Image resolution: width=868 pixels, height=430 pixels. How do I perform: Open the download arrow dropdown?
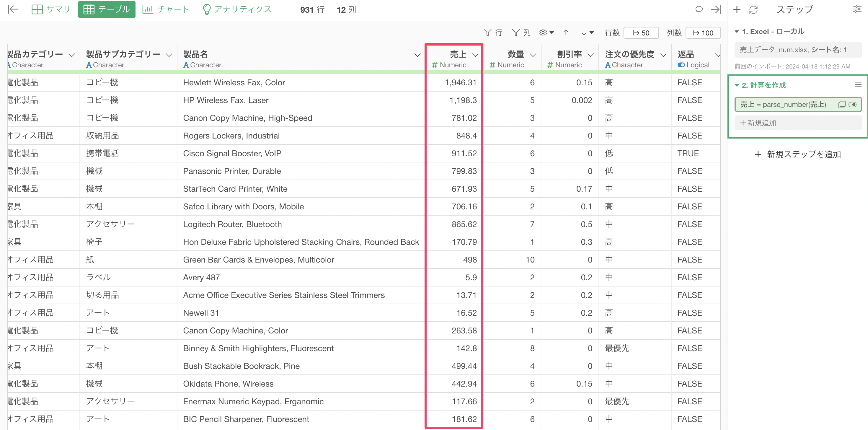[587, 33]
